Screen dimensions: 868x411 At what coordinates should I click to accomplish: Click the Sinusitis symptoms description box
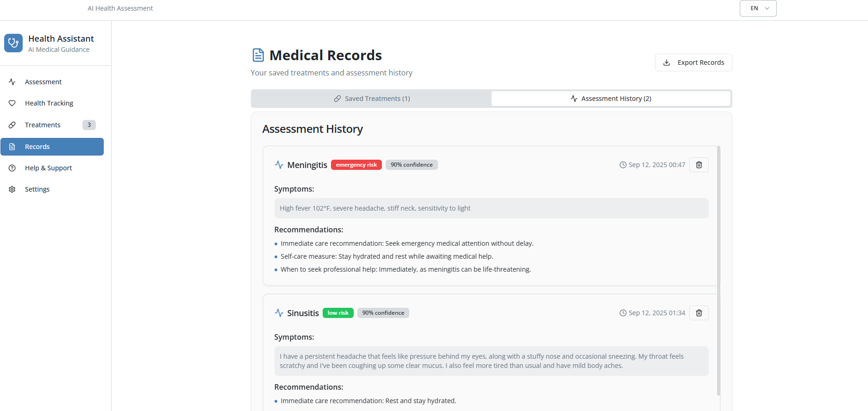(x=491, y=361)
